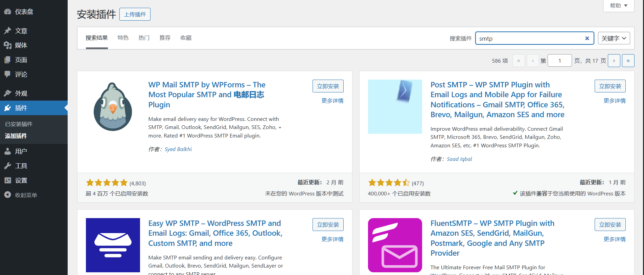Click the 收起菜单 collapse arrow icon
The width and height of the screenshot is (644, 275).
(8, 195)
